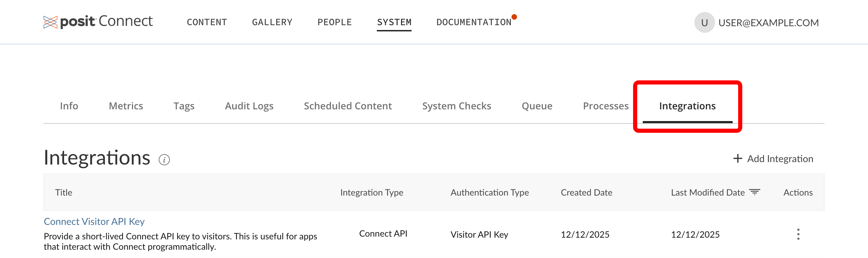Open the System Checks tab
Screen dimensions: 868x258
click(x=456, y=106)
